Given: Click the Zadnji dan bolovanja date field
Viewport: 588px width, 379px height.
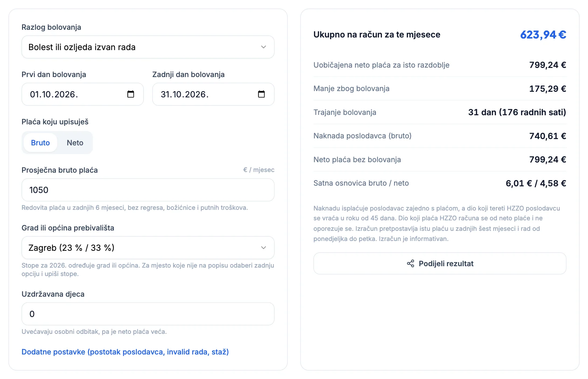Looking at the screenshot, I should click(213, 94).
